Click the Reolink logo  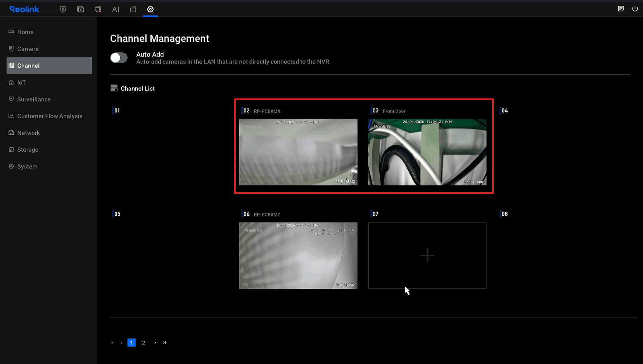tap(24, 9)
